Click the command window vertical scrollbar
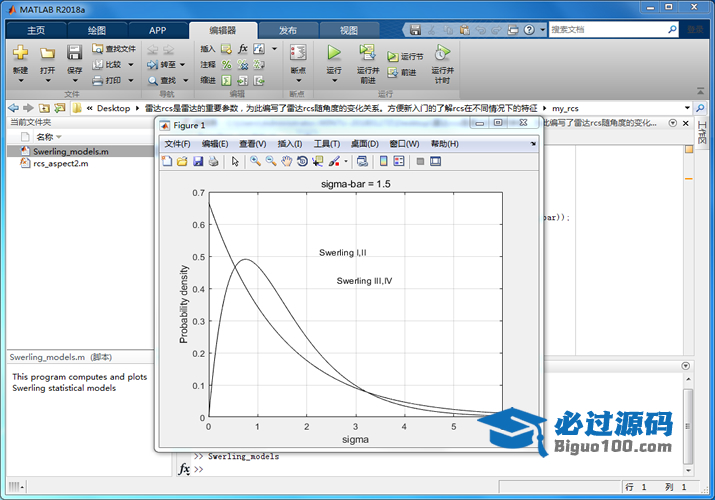The image size is (715, 500). (688, 425)
